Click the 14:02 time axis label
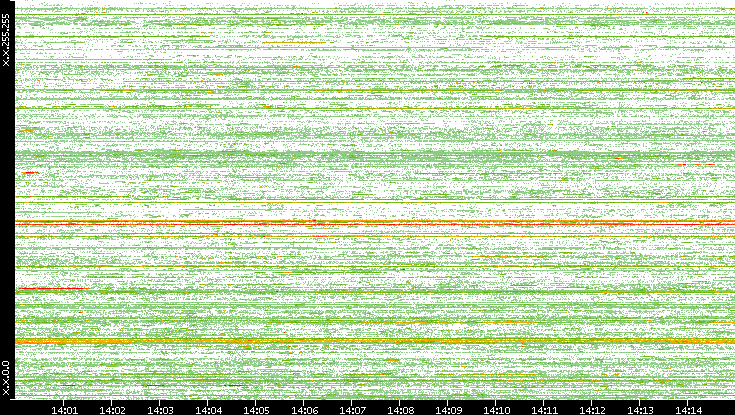 coord(112,410)
